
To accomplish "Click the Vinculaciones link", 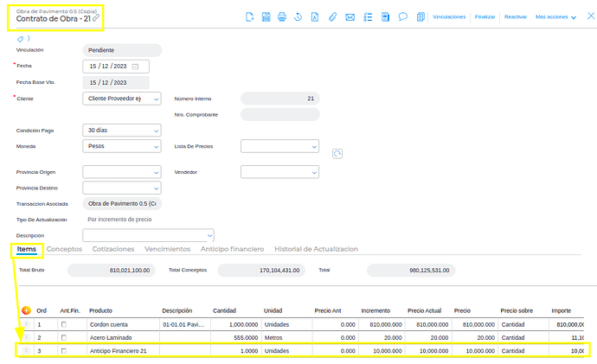I will coord(449,16).
